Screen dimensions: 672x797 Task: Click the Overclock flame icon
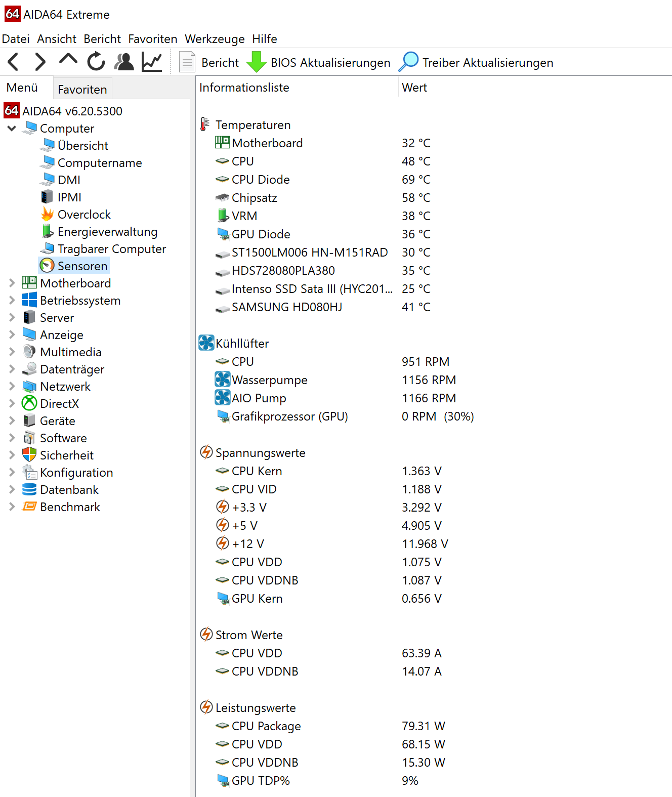[48, 214]
